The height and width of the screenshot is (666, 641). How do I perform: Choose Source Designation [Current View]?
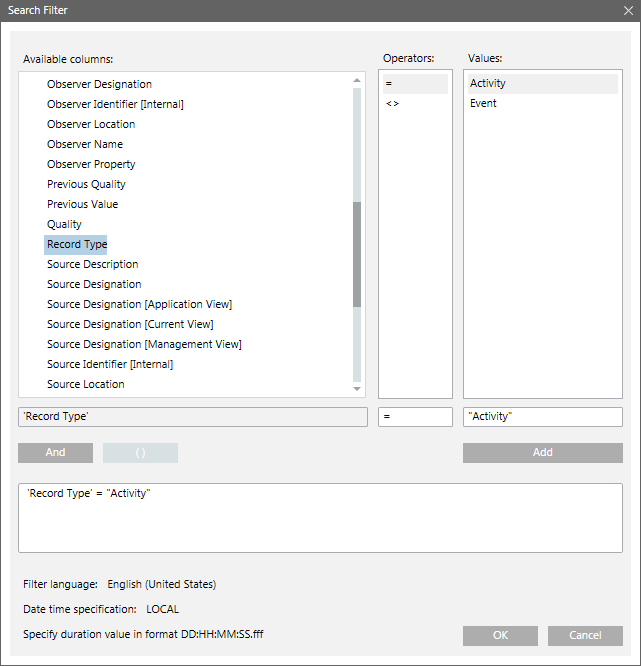[130, 324]
